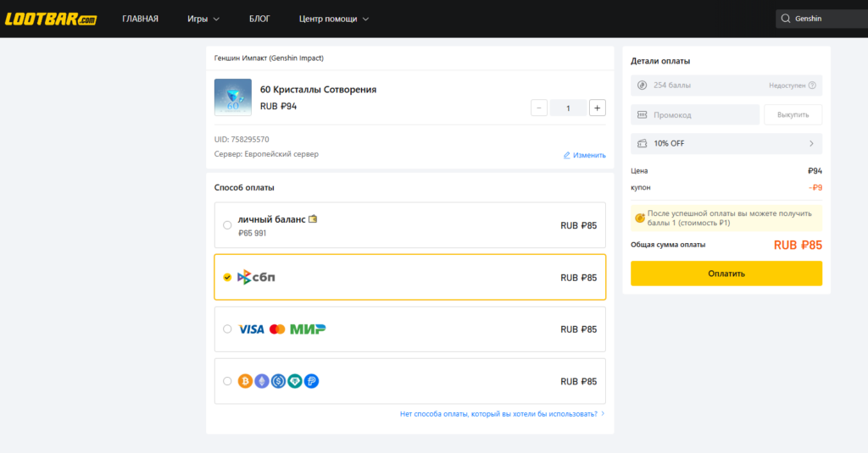Click the yellow Оплатить button
868x453 pixels.
pos(726,273)
